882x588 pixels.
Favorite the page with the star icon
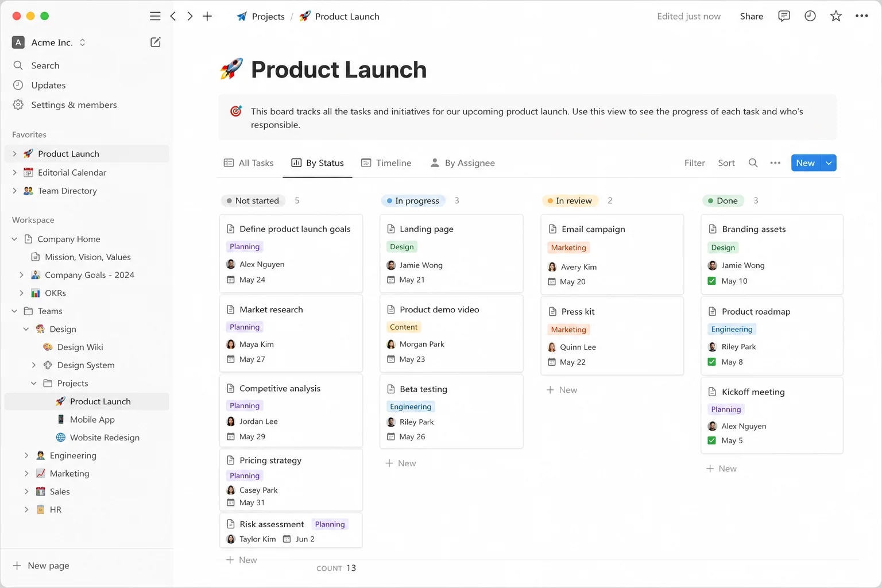coord(836,16)
